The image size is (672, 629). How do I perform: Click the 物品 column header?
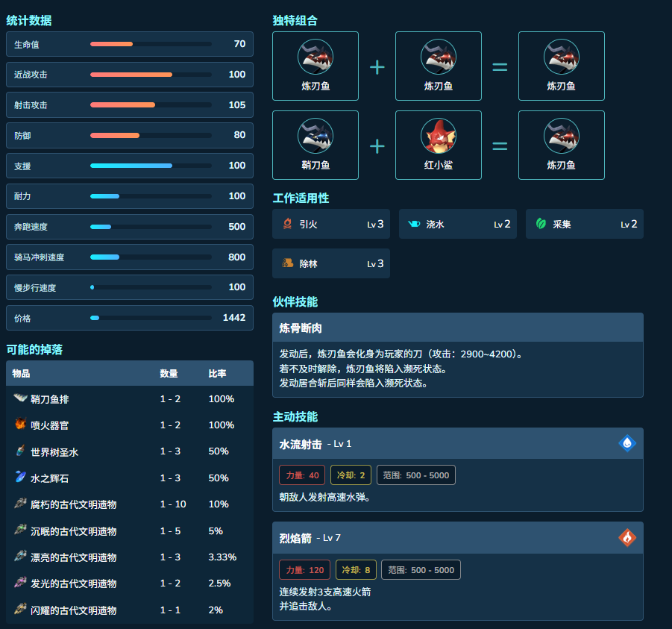point(21,374)
